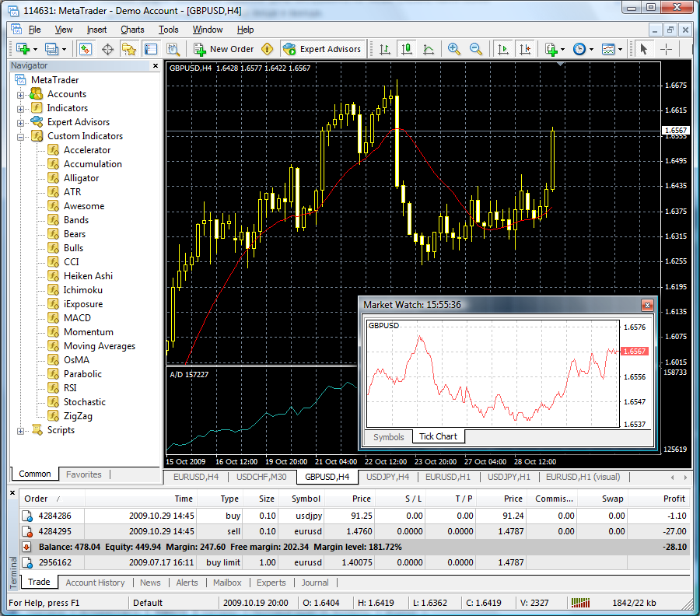
Task: Click the MetaTrader root node icon in Navigator
Action: point(20,80)
